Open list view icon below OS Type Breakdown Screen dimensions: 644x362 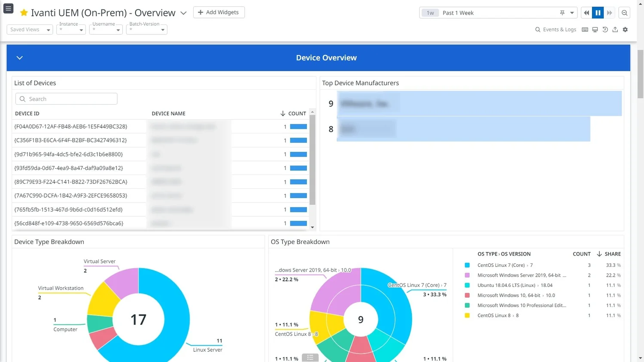310,357
